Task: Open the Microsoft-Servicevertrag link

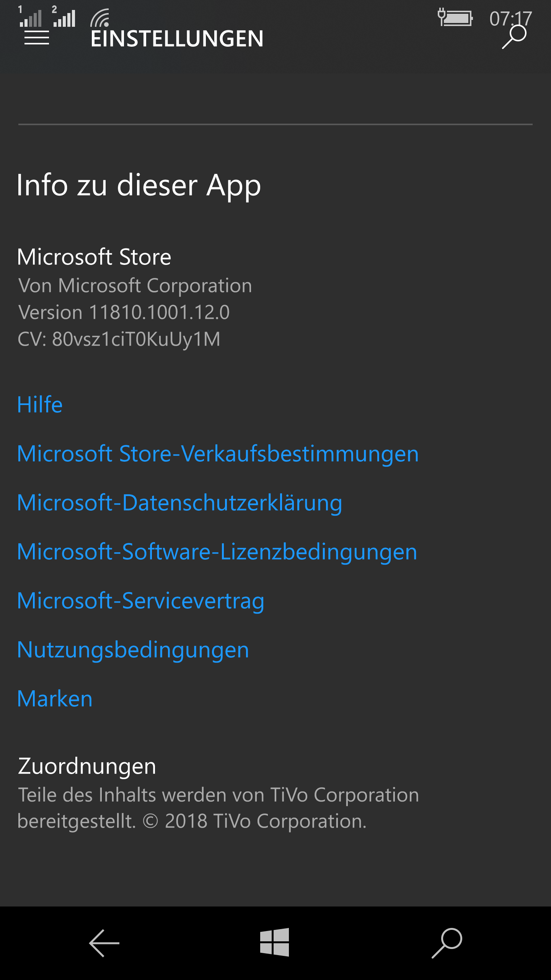Action: coord(140,601)
